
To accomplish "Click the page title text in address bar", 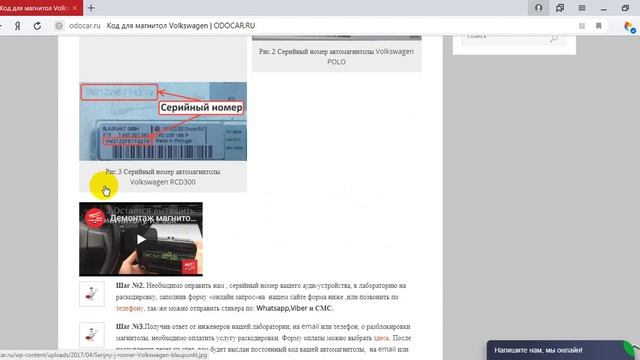I will click(x=181, y=26).
